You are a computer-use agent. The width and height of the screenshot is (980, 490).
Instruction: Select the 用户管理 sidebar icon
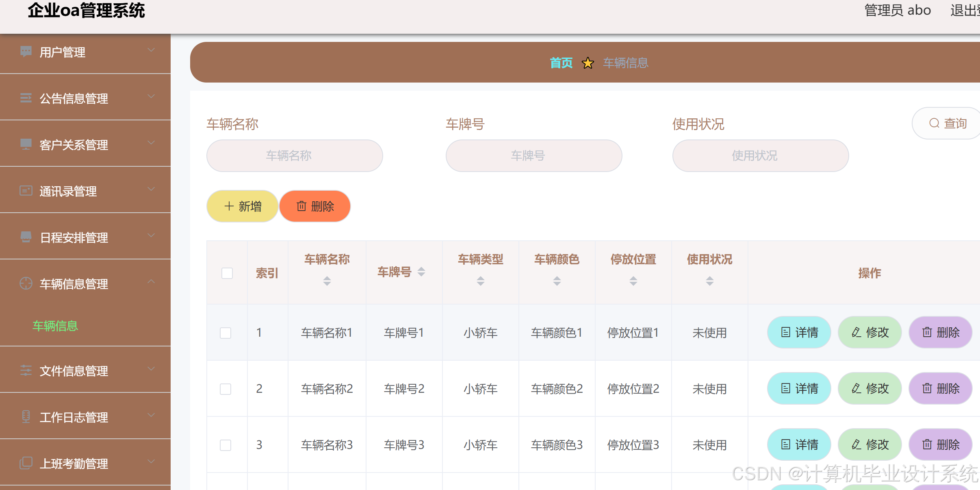[26, 51]
